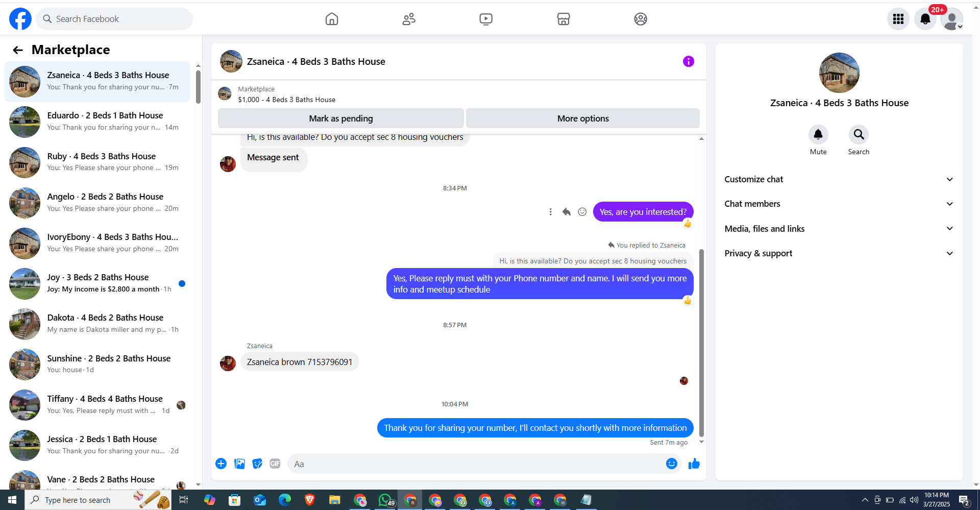Open Microsoft Edge from the taskbar
This screenshot has height=510, width=980.
pyautogui.click(x=284, y=500)
